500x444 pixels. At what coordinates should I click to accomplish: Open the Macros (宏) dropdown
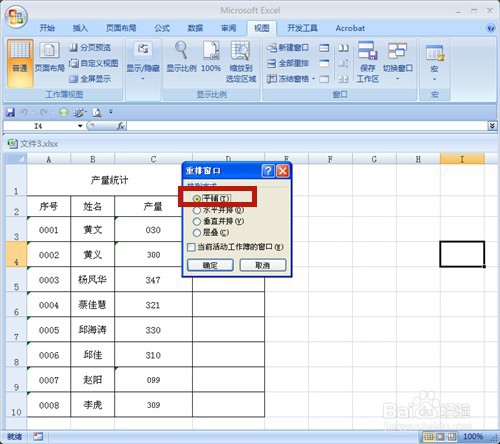click(x=434, y=63)
